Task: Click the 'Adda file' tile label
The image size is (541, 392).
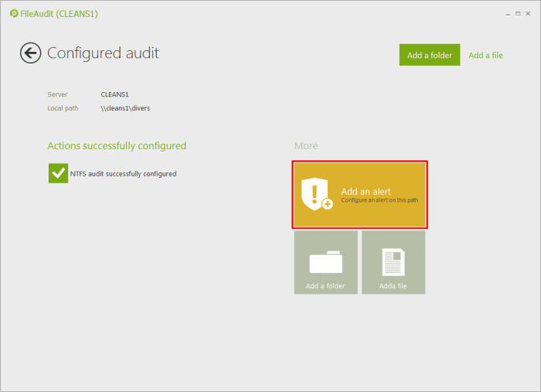Action: 393,286
